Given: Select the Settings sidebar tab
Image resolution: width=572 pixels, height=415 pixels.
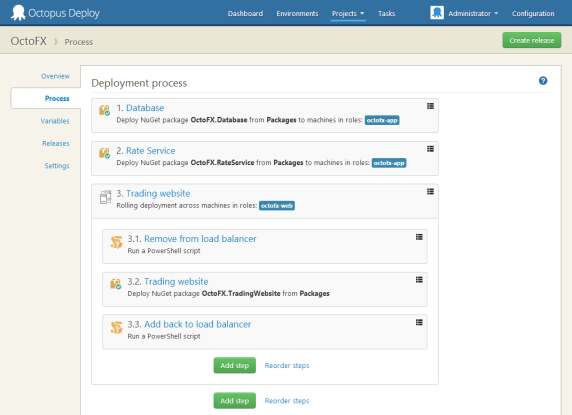Looking at the screenshot, I should point(57,166).
